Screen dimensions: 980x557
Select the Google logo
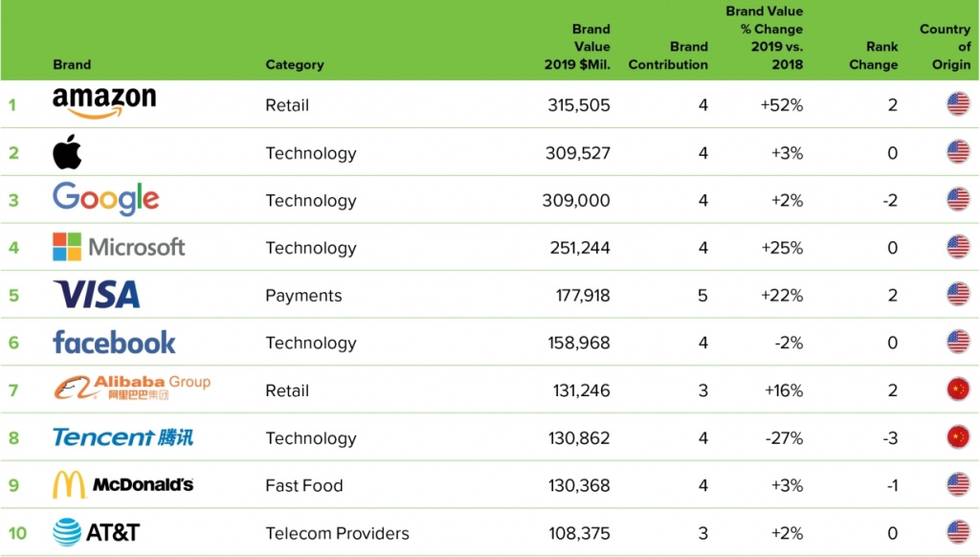pyautogui.click(x=106, y=199)
